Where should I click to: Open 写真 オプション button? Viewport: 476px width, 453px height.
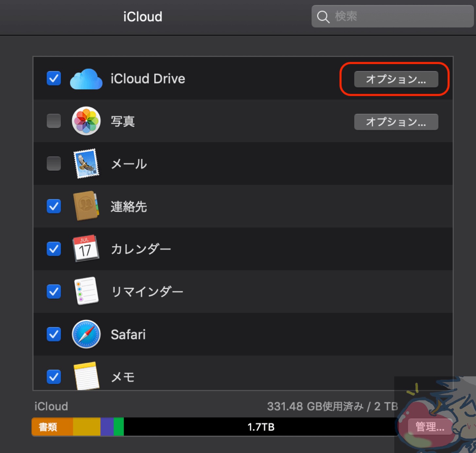tap(396, 122)
